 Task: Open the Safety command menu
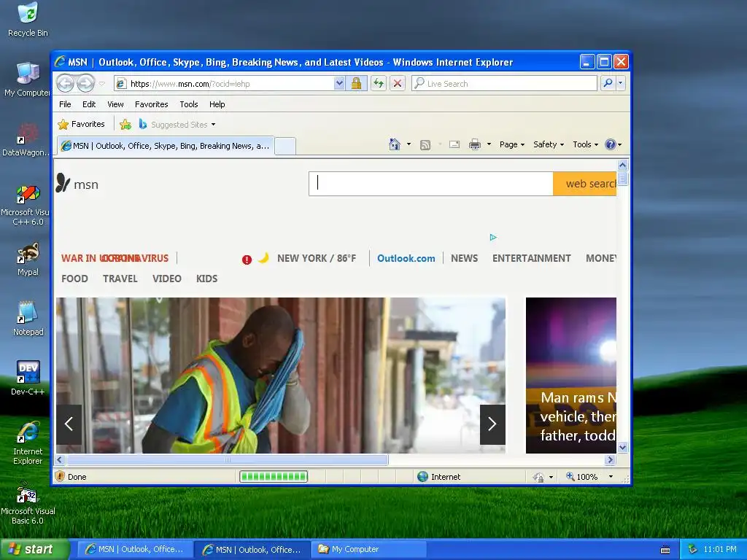549,144
